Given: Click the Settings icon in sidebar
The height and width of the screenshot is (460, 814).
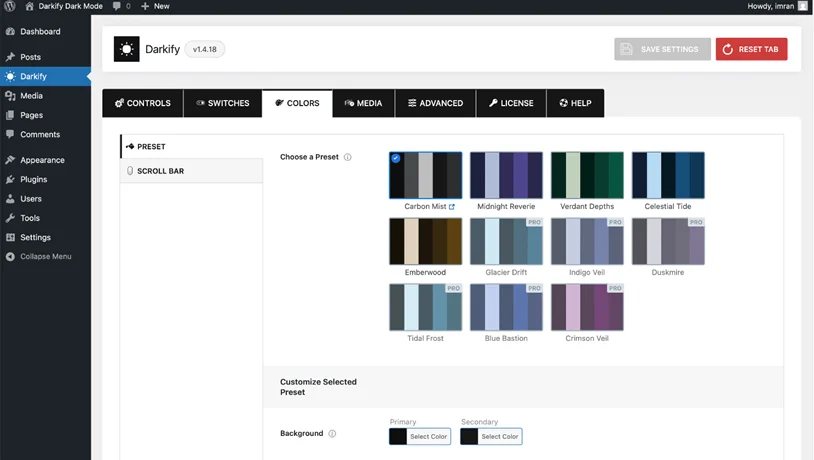Looking at the screenshot, I should 10,237.
